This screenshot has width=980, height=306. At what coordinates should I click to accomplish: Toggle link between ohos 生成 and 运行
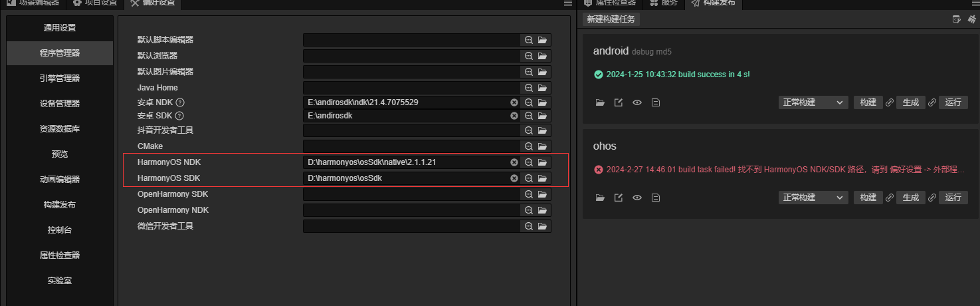(x=931, y=198)
